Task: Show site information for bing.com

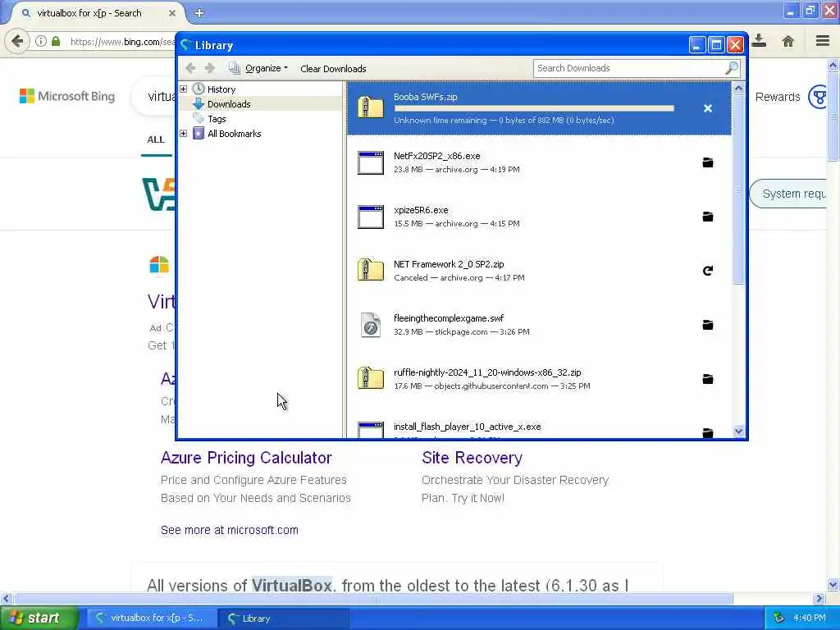Action: pyautogui.click(x=41, y=41)
